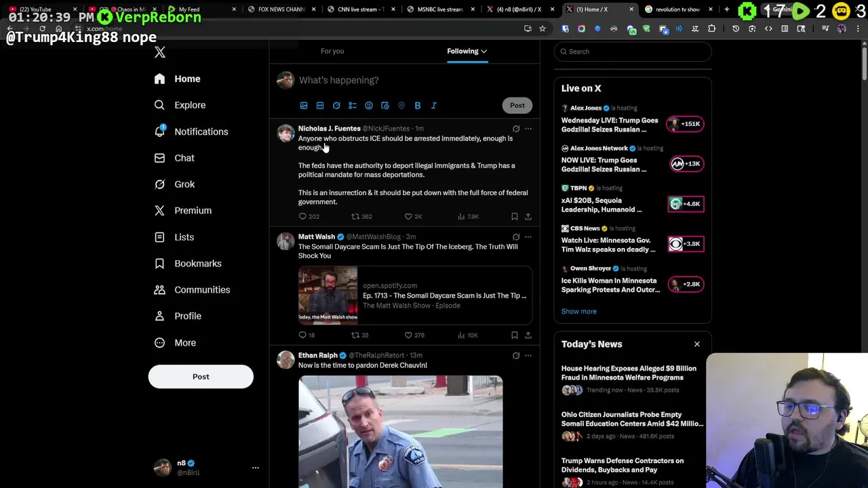Click Show more under Live on X
The height and width of the screenshot is (488, 868).
point(579,311)
